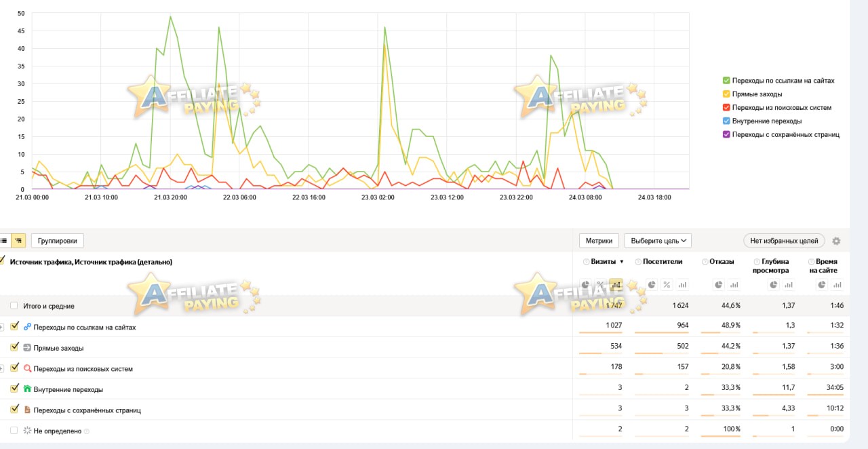Enable the Не определено row checkbox

click(14, 431)
